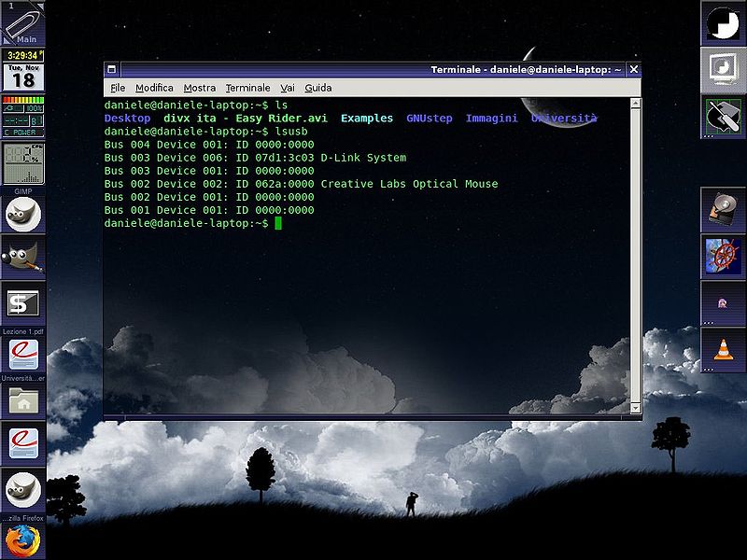Expand the Terminale menu
The height and width of the screenshot is (560, 747).
[x=247, y=88]
